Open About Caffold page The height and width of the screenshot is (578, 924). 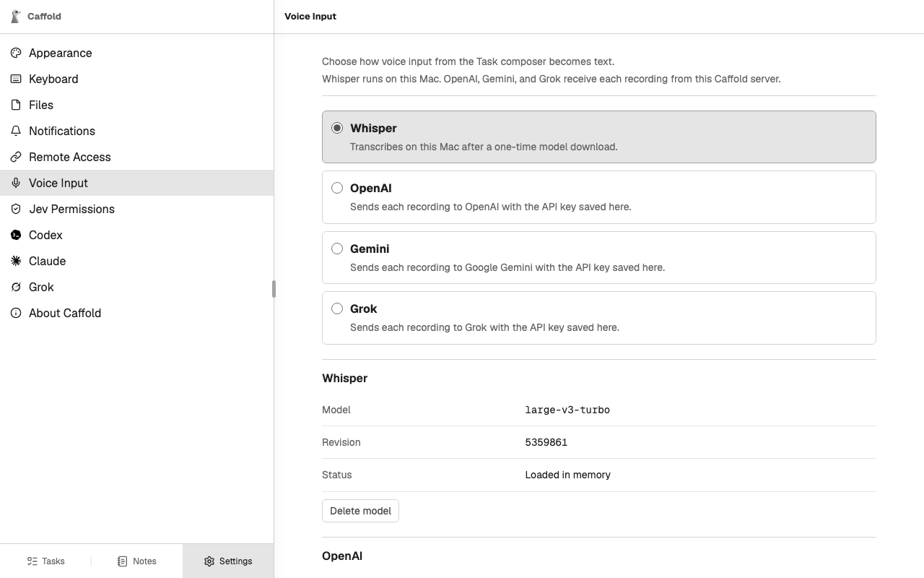click(136, 313)
